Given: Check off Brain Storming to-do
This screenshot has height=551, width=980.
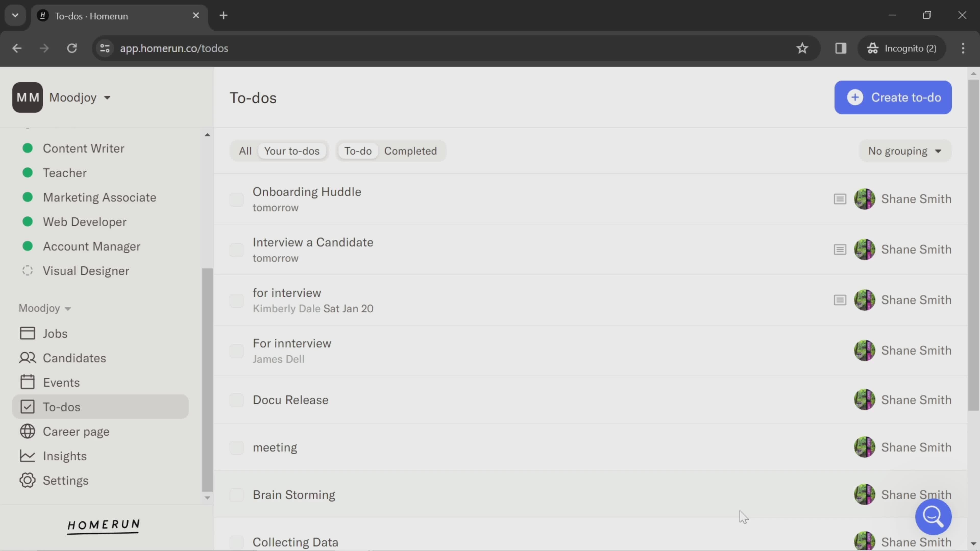Looking at the screenshot, I should click(x=236, y=495).
